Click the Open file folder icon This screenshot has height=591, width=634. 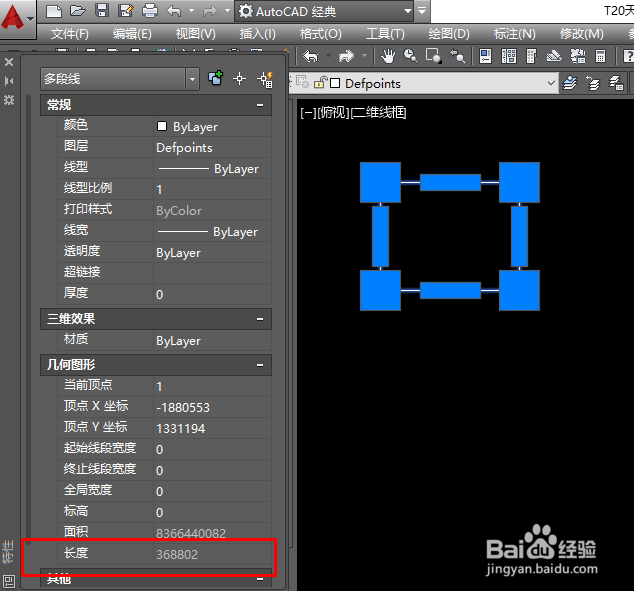click(x=78, y=11)
